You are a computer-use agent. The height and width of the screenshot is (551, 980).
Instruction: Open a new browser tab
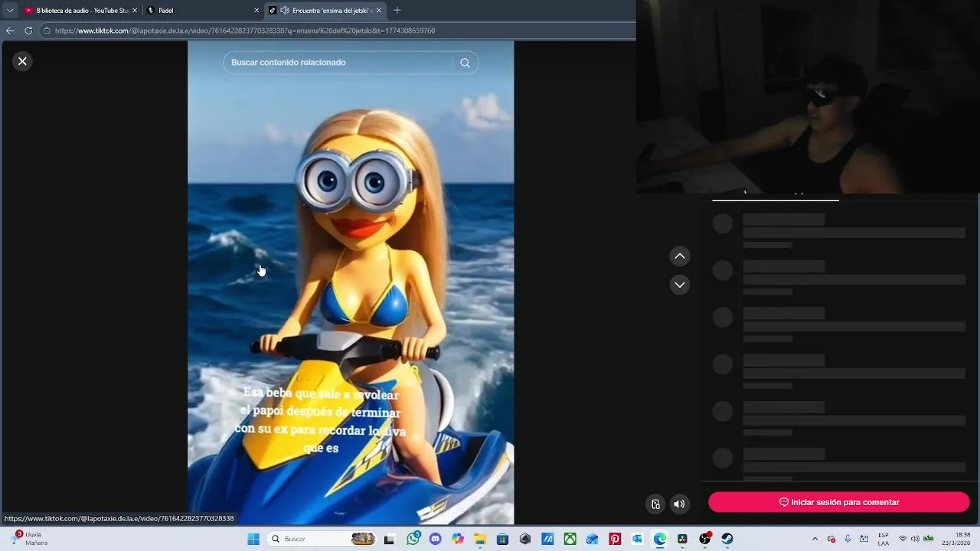[397, 10]
